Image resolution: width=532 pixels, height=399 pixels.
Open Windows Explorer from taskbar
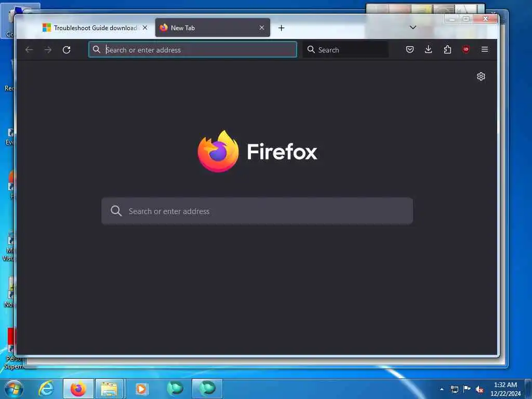(x=109, y=389)
